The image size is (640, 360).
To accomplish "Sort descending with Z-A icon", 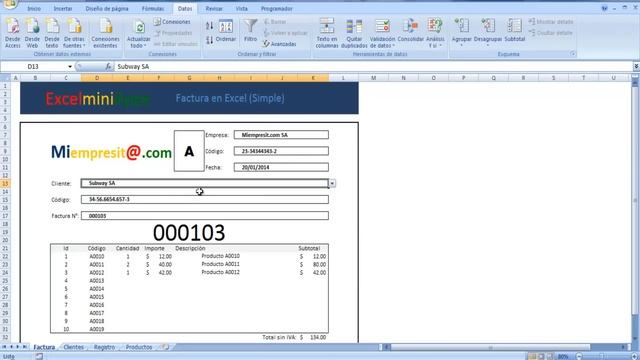I will 209,40.
